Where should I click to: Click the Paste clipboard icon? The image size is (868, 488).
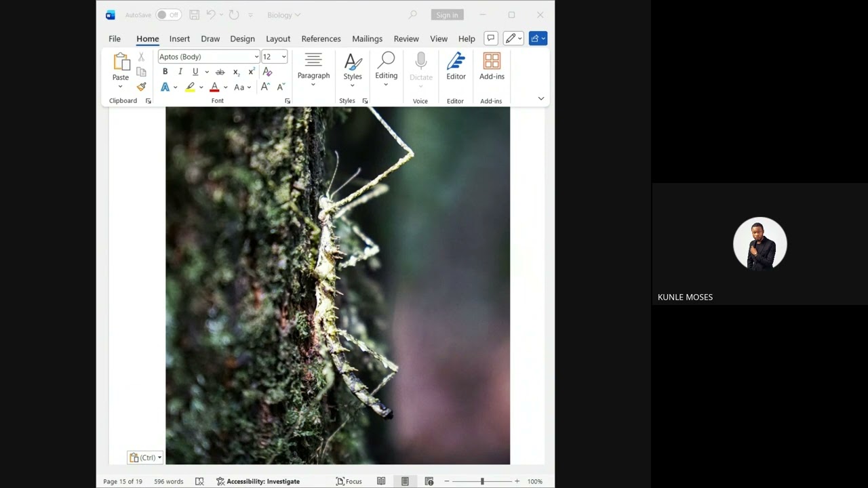click(121, 62)
